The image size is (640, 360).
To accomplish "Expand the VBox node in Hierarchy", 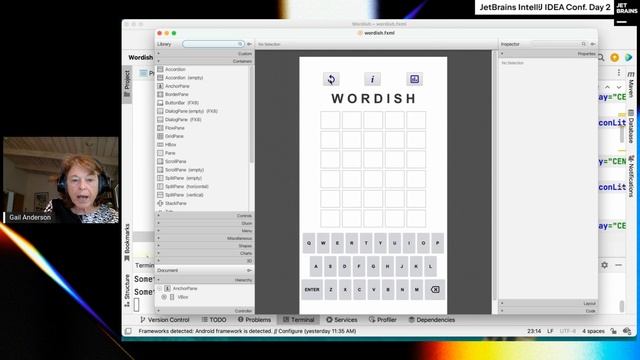I will (164, 297).
